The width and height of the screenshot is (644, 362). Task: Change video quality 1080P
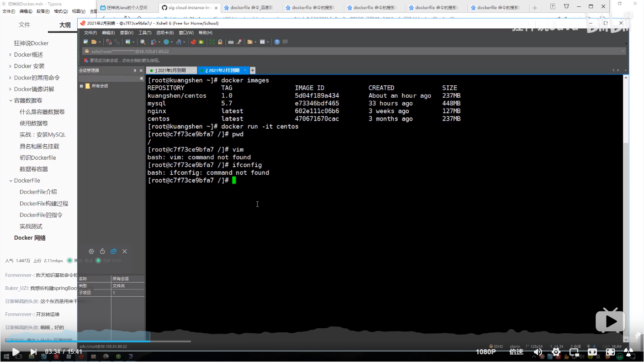(486, 352)
